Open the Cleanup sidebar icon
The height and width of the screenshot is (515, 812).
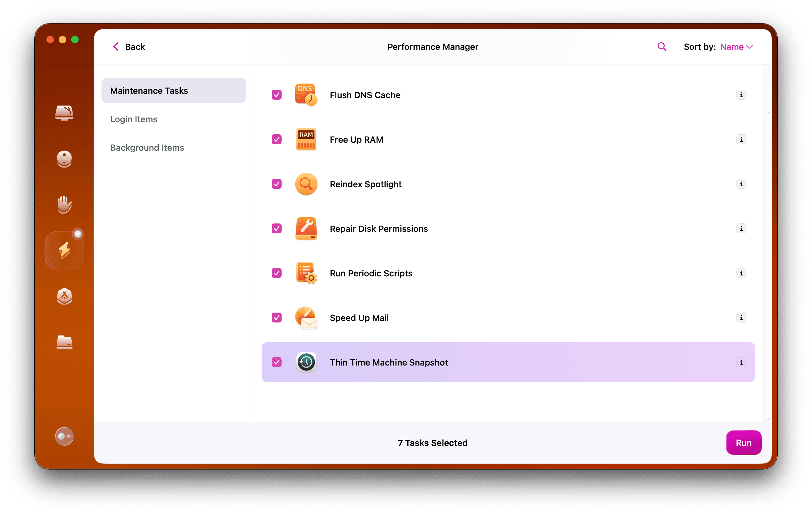[64, 159]
